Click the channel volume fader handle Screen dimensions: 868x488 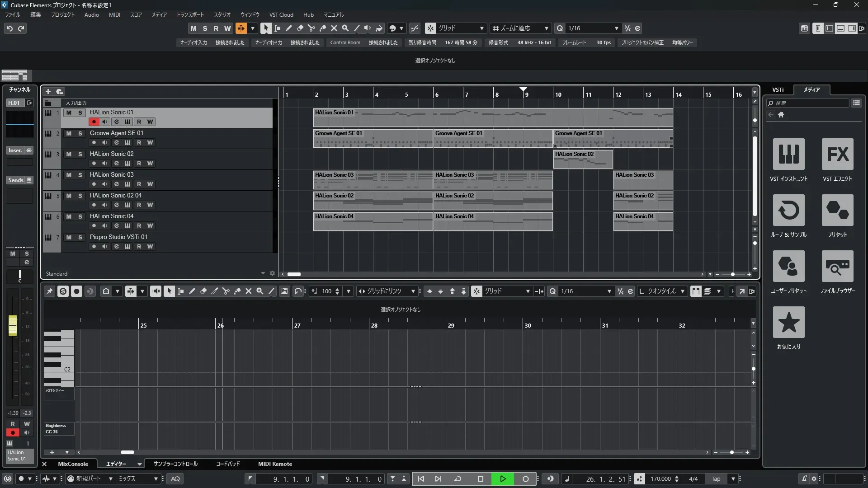(13, 325)
